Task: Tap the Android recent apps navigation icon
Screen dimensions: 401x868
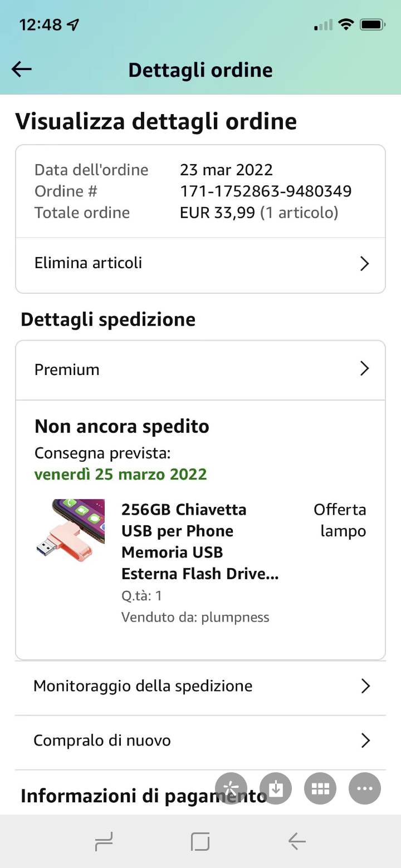Action: coord(104,841)
